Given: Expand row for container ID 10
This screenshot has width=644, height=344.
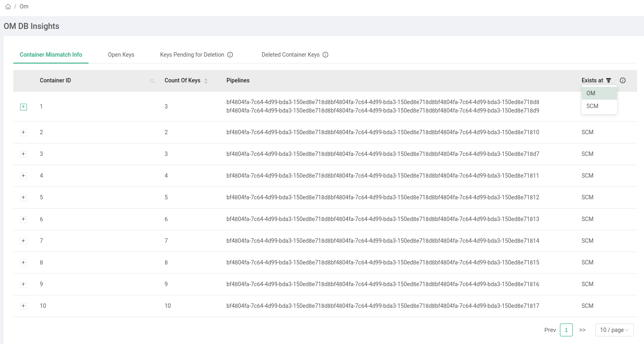Looking at the screenshot, I should [x=24, y=306].
